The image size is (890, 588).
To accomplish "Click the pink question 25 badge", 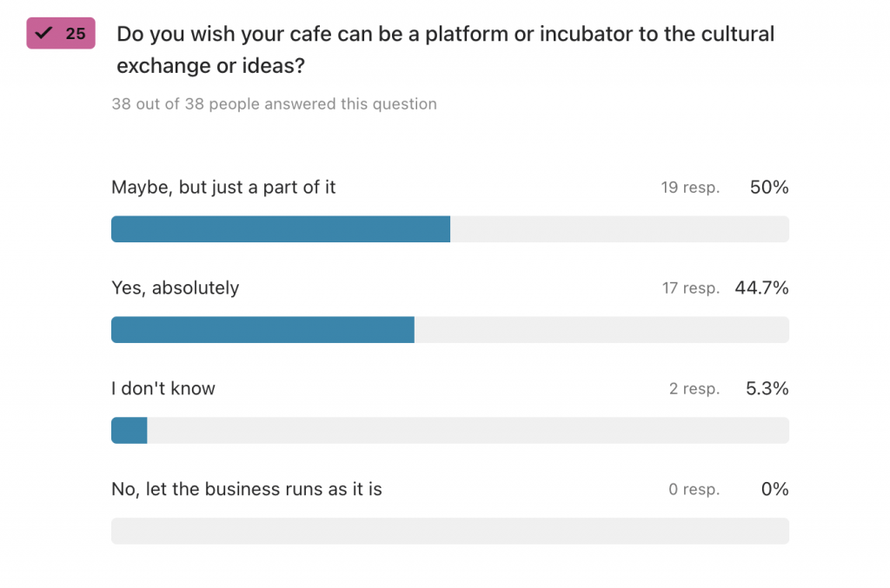I will pyautogui.click(x=61, y=33).
